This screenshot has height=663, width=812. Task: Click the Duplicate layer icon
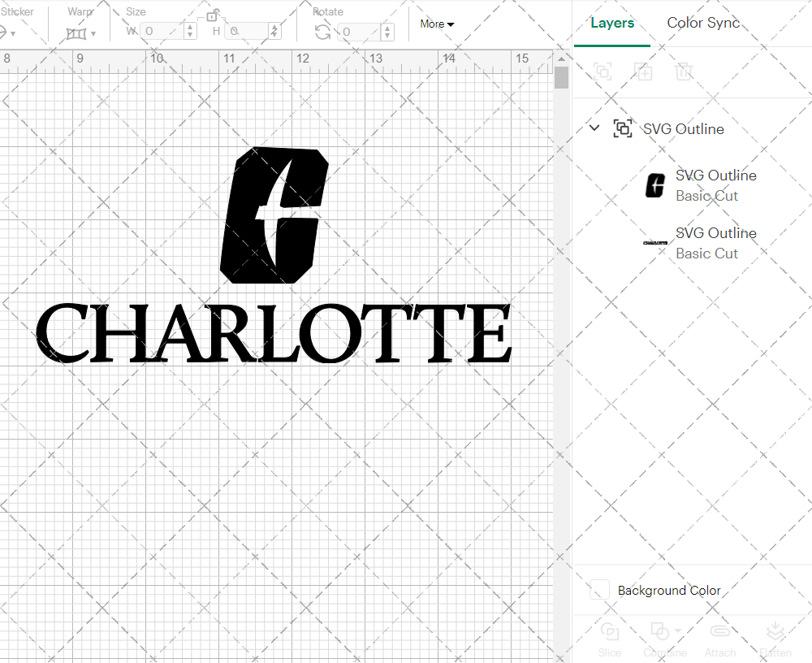pos(643,71)
